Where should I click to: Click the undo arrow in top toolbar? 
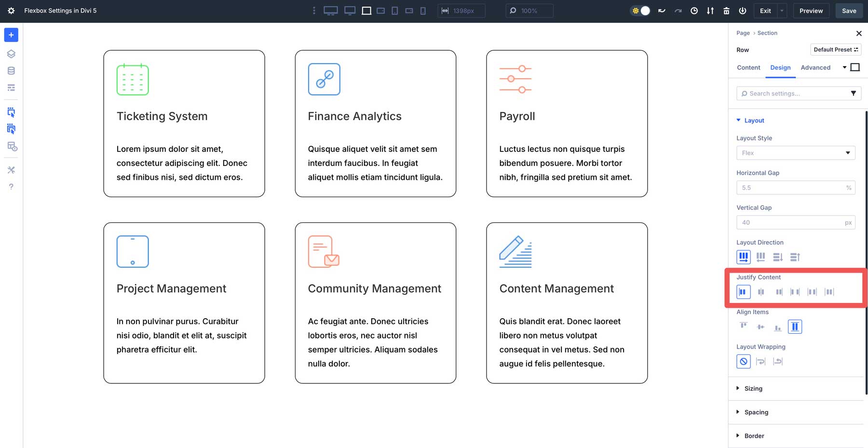click(662, 11)
